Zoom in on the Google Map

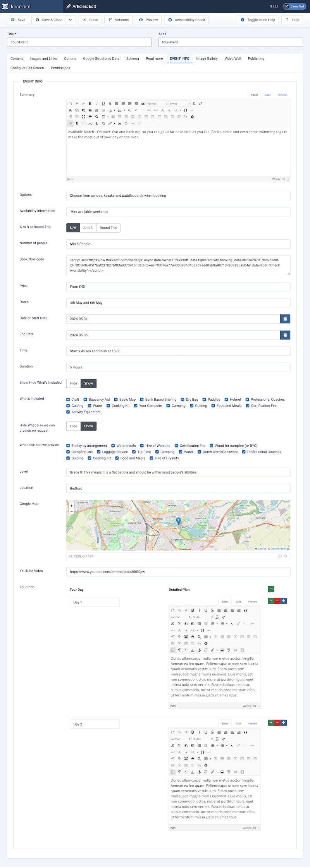click(71, 506)
